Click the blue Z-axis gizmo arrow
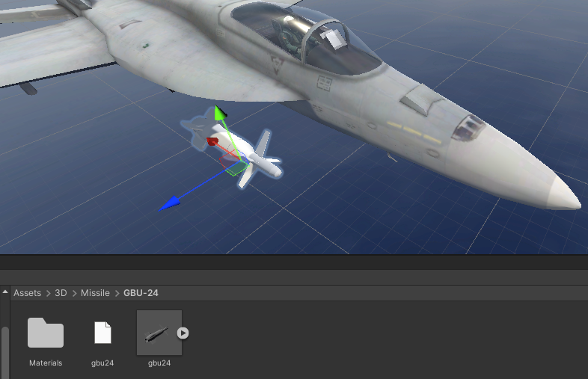 (170, 203)
